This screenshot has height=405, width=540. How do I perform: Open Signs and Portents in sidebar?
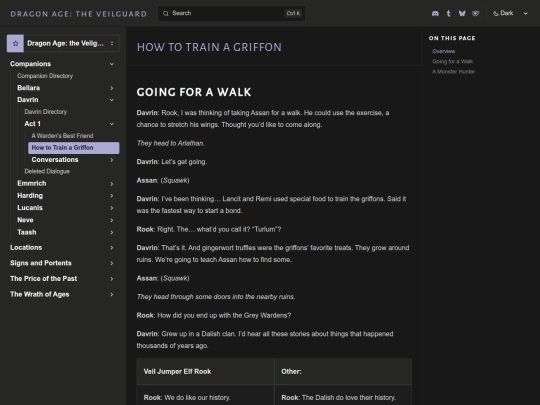pyautogui.click(x=41, y=263)
